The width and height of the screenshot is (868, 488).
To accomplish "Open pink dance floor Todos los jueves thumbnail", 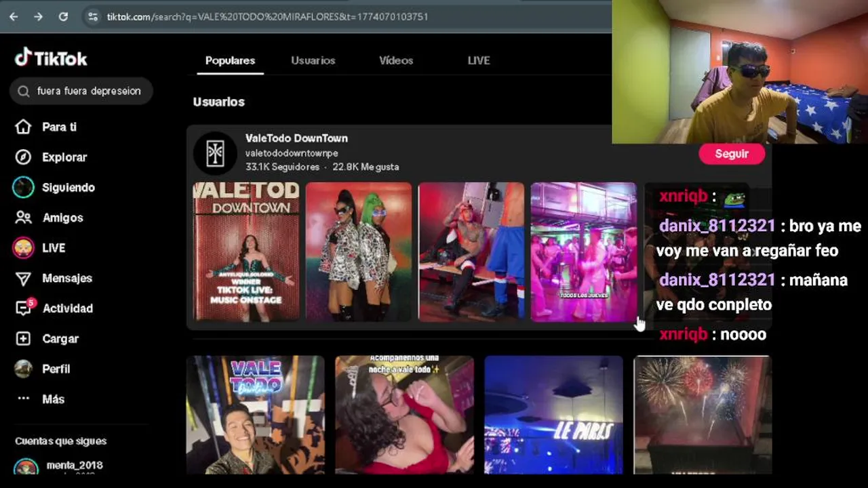I will [x=584, y=251].
